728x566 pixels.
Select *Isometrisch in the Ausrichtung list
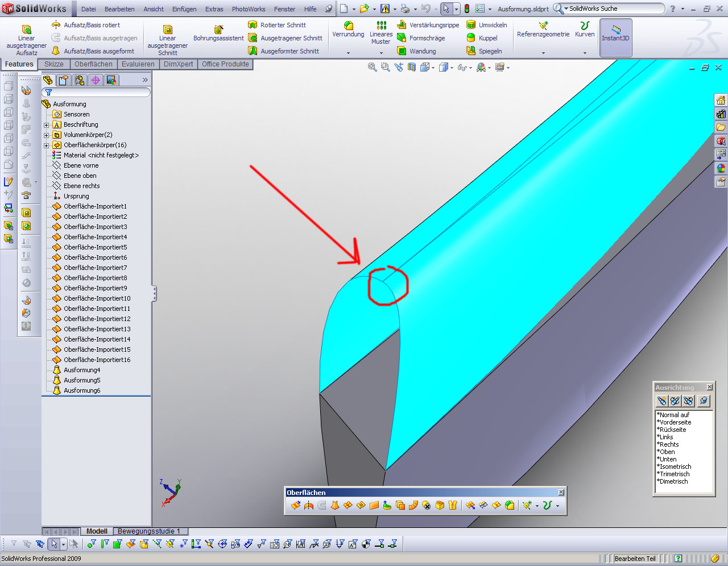[675, 467]
